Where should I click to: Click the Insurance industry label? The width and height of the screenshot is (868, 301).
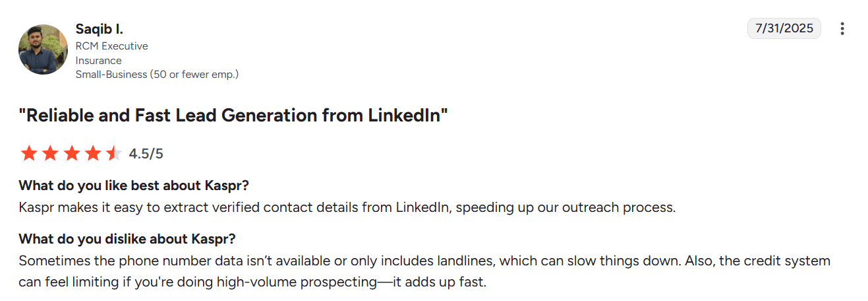[98, 60]
